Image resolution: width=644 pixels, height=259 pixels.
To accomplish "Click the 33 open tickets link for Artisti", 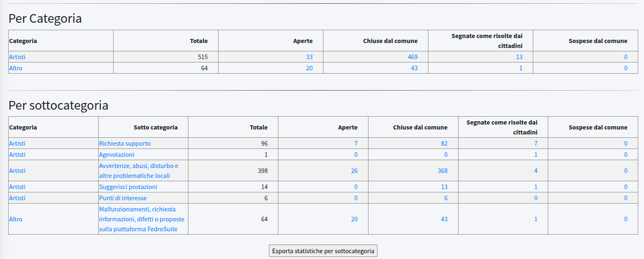I will tap(309, 57).
